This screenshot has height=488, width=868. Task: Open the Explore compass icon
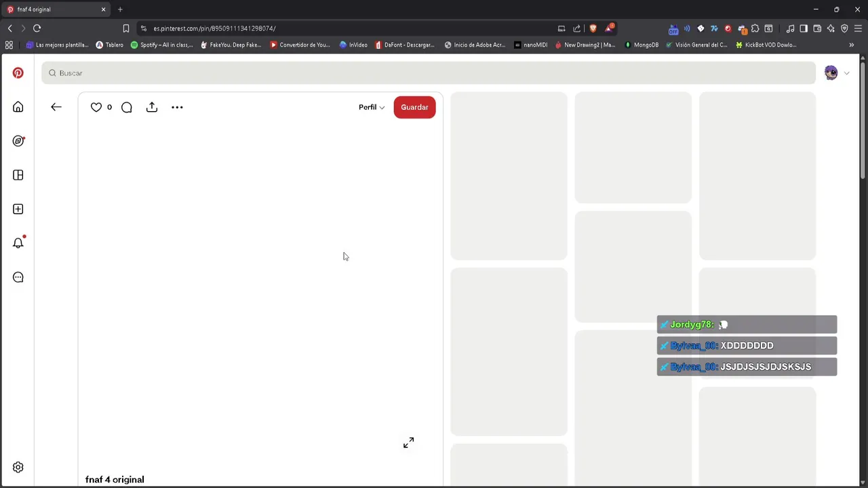(x=18, y=141)
